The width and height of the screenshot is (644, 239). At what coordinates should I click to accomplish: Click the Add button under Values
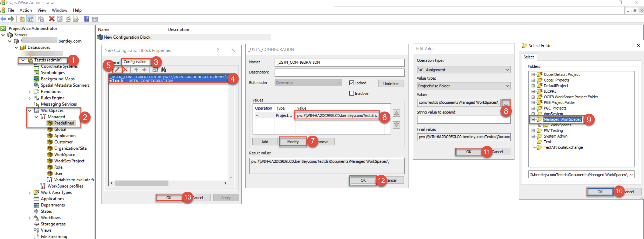tap(265, 142)
